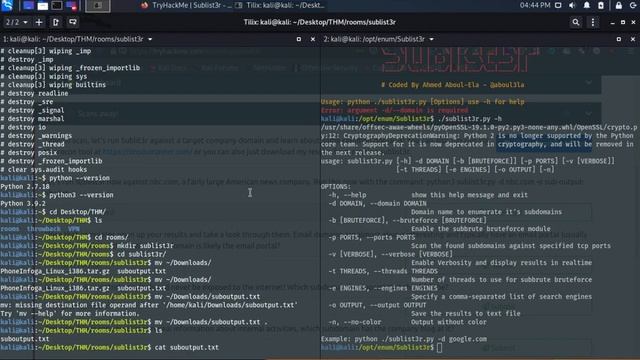640x360 pixels.
Task: Click the 'Python 2.7.18' output line
Action: pyautogui.click(x=25, y=187)
